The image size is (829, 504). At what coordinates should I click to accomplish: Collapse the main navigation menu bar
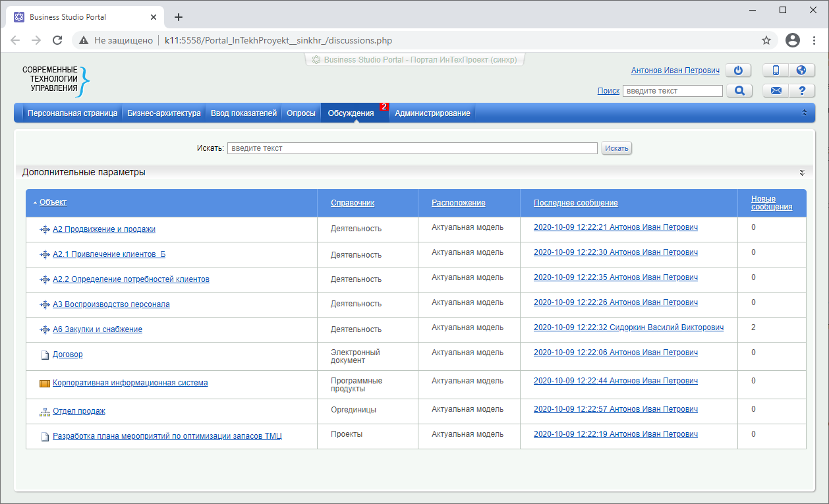pyautogui.click(x=804, y=113)
